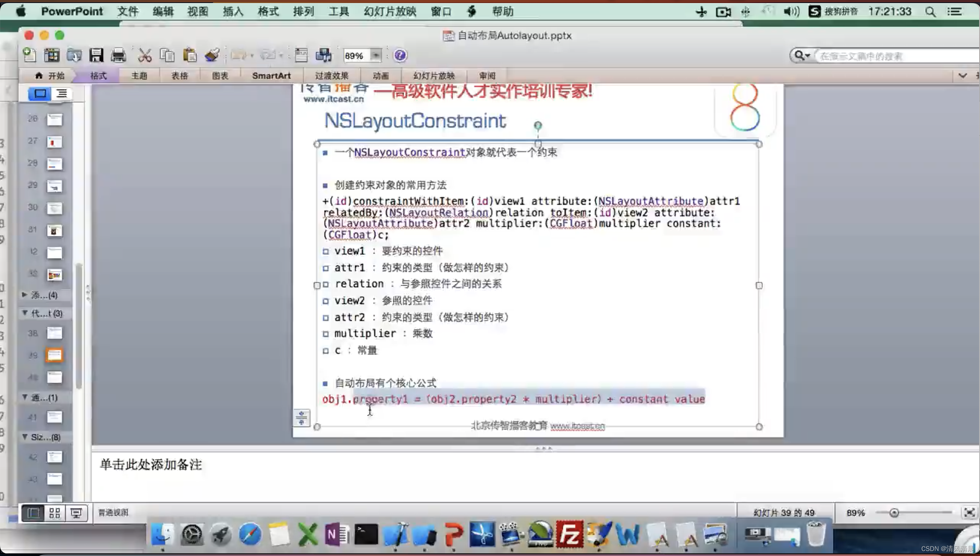This screenshot has height=556, width=980.
Task: Toggle slide sorter view button
Action: pos(54,513)
